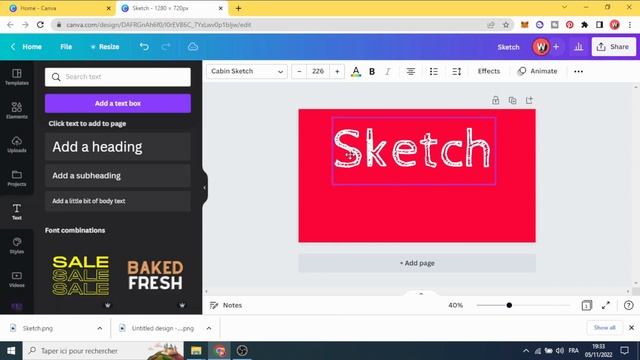This screenshot has height=360, width=640.
Task: Click the cloud save status icon
Action: click(x=193, y=47)
